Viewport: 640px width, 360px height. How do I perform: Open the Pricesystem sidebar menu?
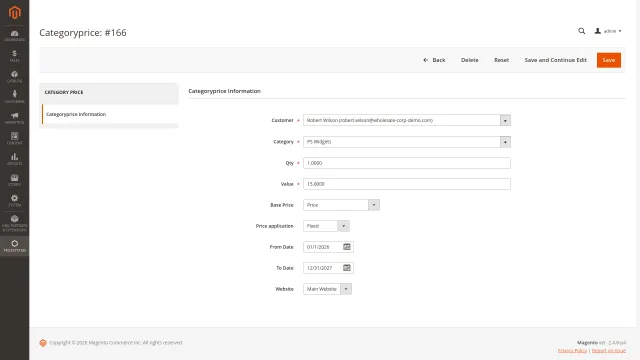click(x=15, y=246)
